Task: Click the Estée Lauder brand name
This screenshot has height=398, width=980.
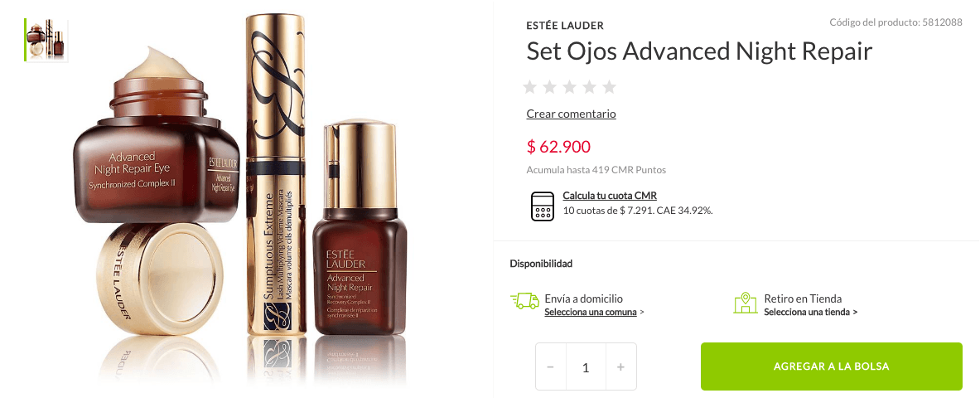Action: point(565,26)
